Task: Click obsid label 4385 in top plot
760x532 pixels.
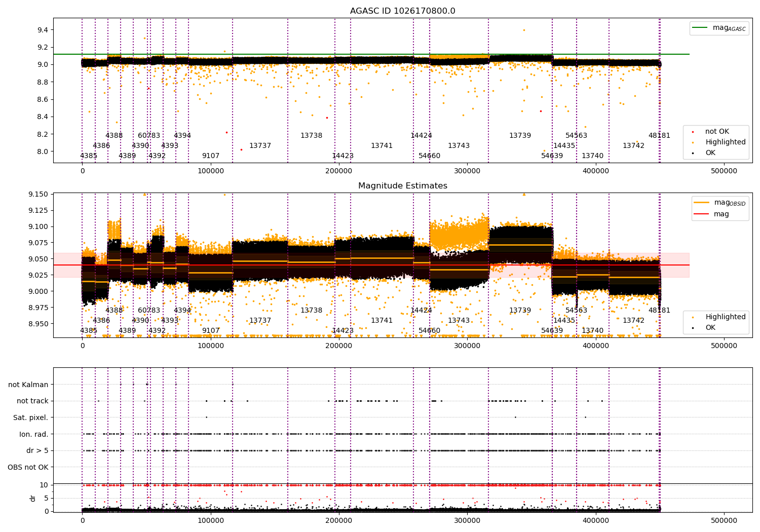Action: pyautogui.click(x=89, y=156)
